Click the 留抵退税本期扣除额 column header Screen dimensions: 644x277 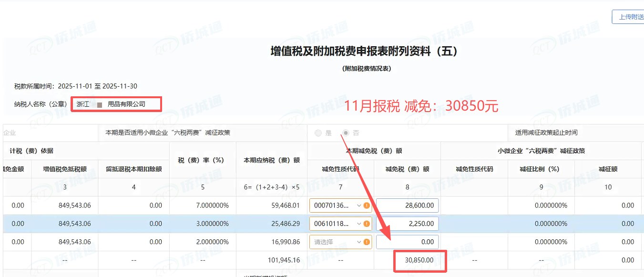(x=134, y=169)
